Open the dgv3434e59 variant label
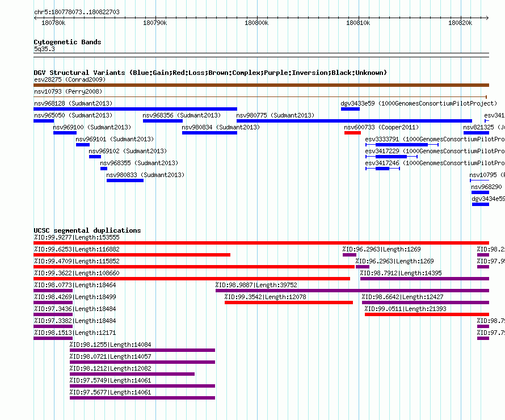This screenshot has width=505, height=420. (488, 199)
